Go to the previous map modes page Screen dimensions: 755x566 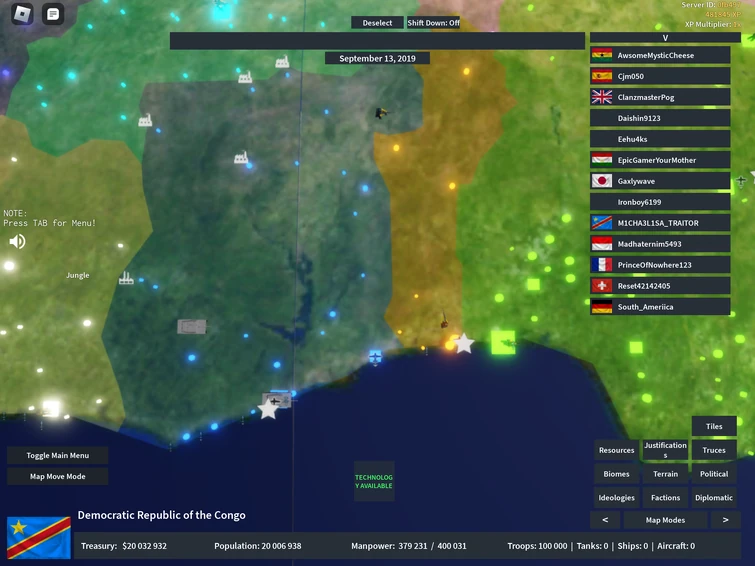click(x=605, y=520)
